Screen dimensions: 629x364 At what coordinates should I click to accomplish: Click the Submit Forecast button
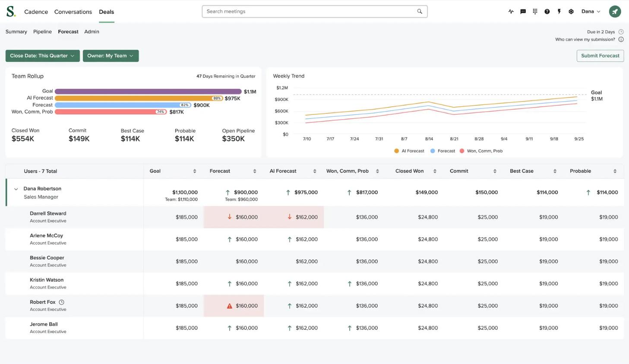(x=600, y=56)
